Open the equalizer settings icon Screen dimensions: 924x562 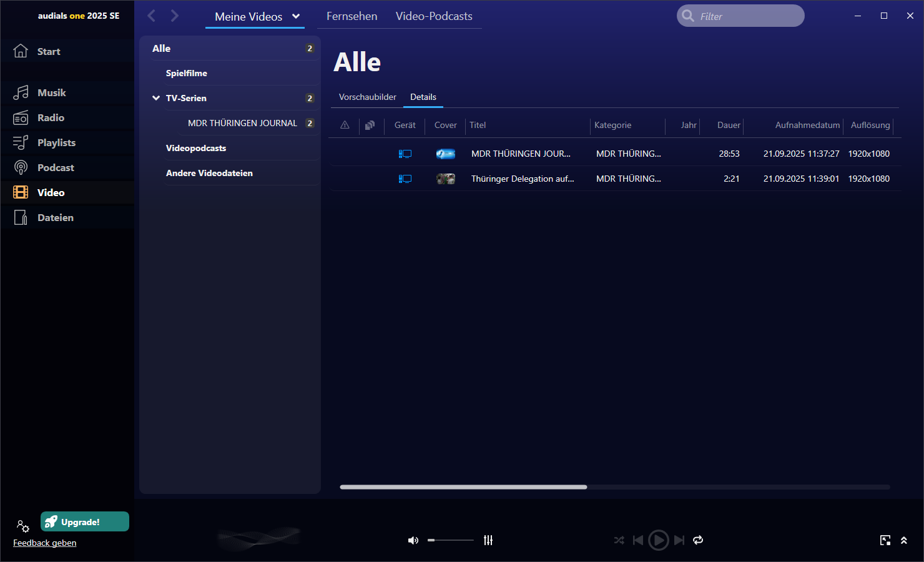tap(488, 540)
